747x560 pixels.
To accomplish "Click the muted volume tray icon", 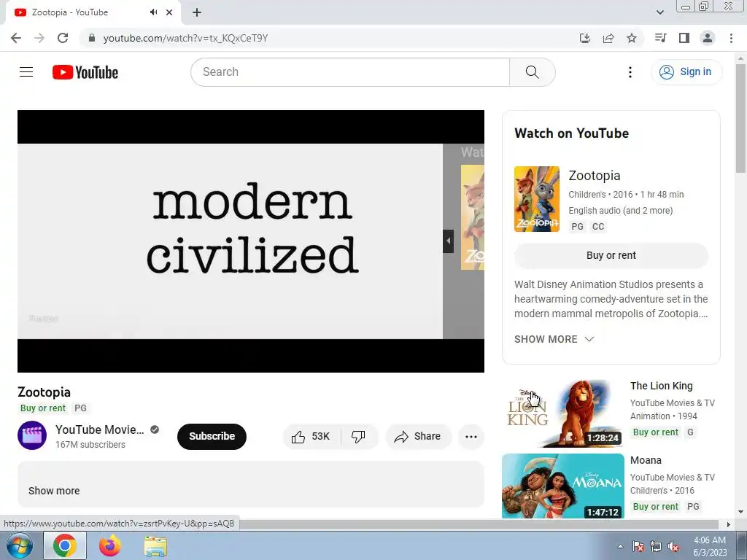I will point(673,547).
